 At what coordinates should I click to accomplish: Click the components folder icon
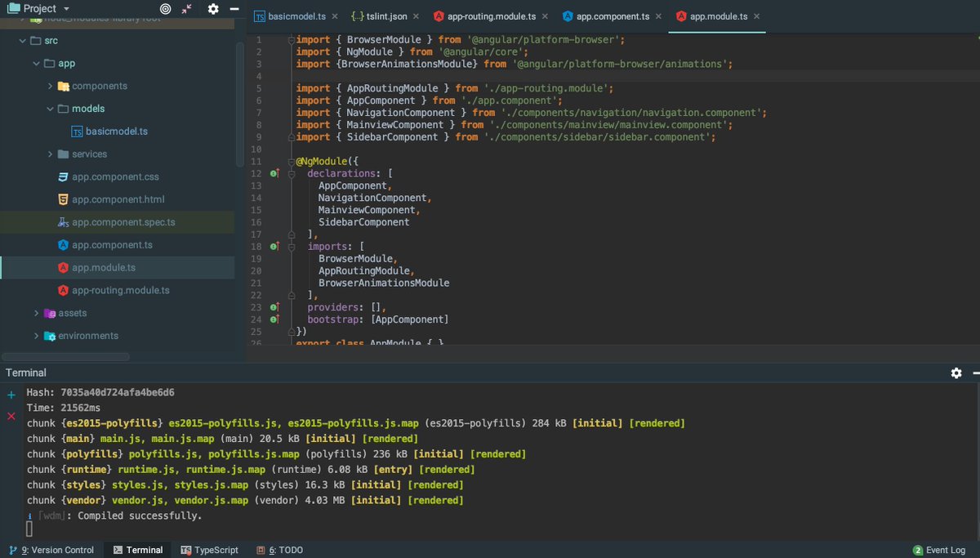[x=63, y=86]
